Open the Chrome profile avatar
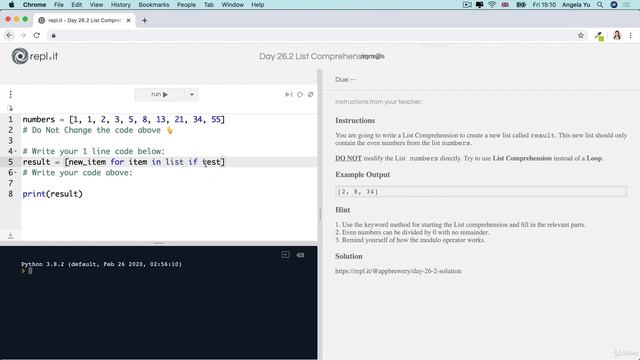 pos(617,36)
